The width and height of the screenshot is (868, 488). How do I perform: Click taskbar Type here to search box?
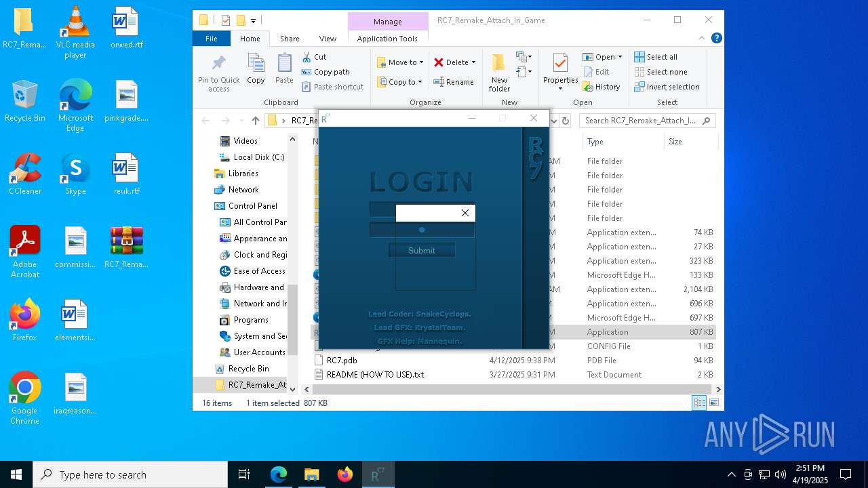click(x=130, y=474)
